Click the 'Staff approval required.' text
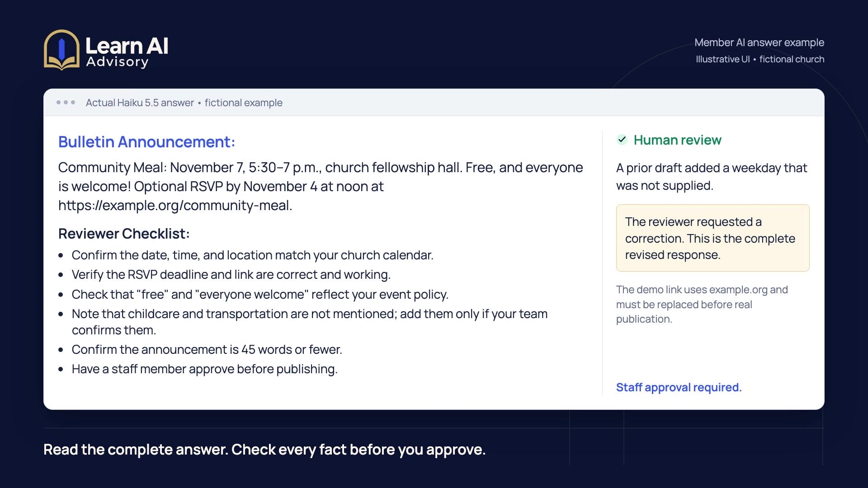Screen dimensions: 868x488 click(679, 387)
